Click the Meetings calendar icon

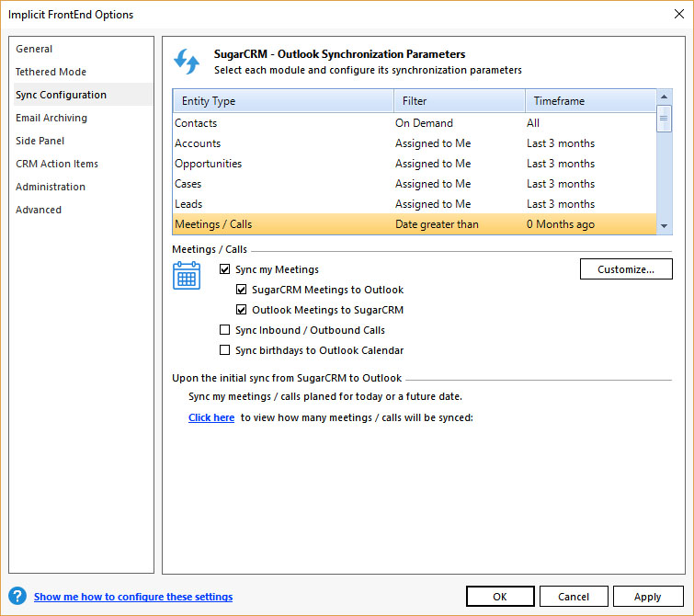pos(187,276)
